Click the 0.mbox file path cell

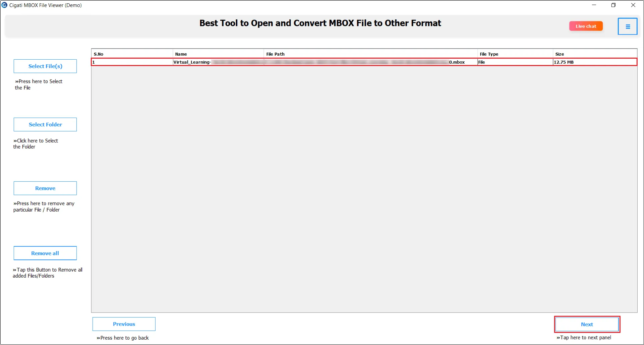(x=371, y=62)
